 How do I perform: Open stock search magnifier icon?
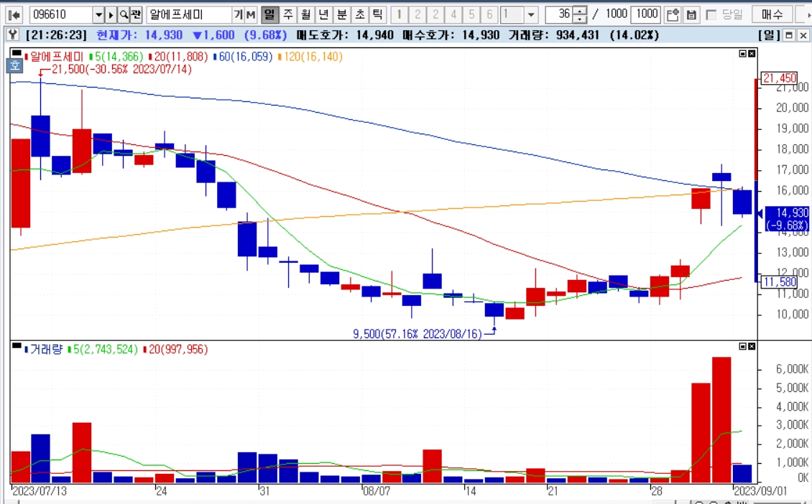(124, 15)
